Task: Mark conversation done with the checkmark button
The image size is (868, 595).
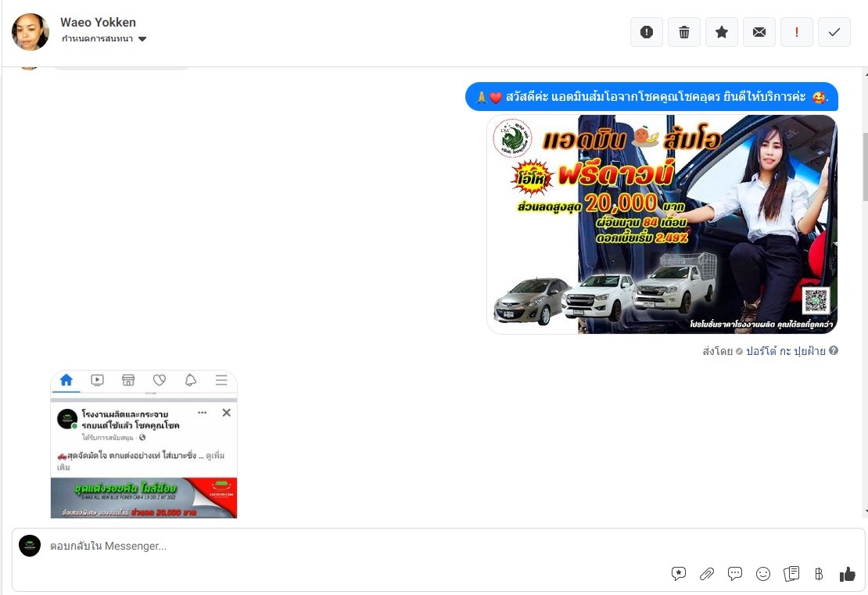Action: pos(834,32)
